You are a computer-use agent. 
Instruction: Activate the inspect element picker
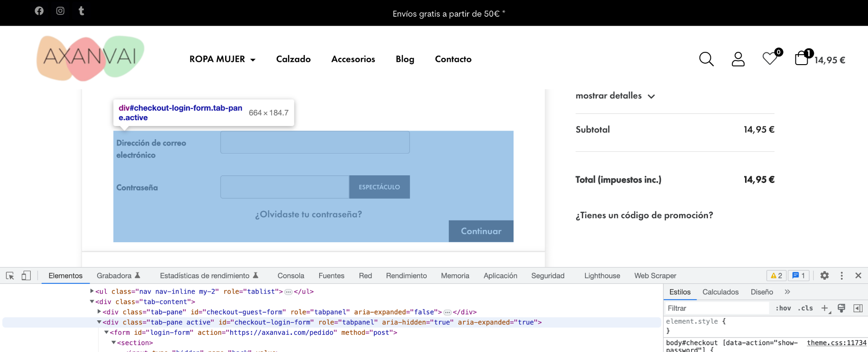(10, 276)
